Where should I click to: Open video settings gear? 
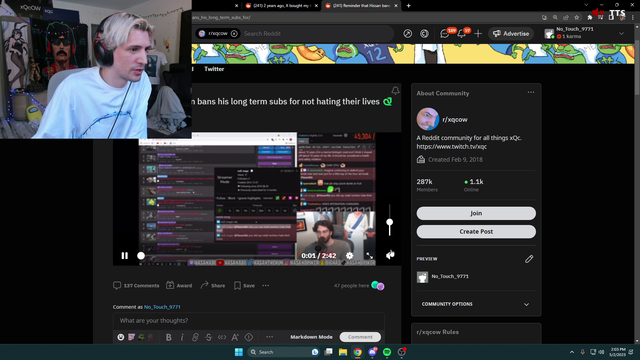click(x=349, y=256)
